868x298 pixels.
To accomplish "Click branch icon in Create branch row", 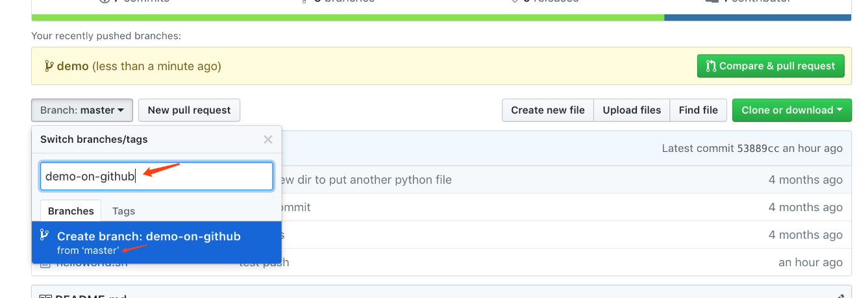I will [x=44, y=236].
